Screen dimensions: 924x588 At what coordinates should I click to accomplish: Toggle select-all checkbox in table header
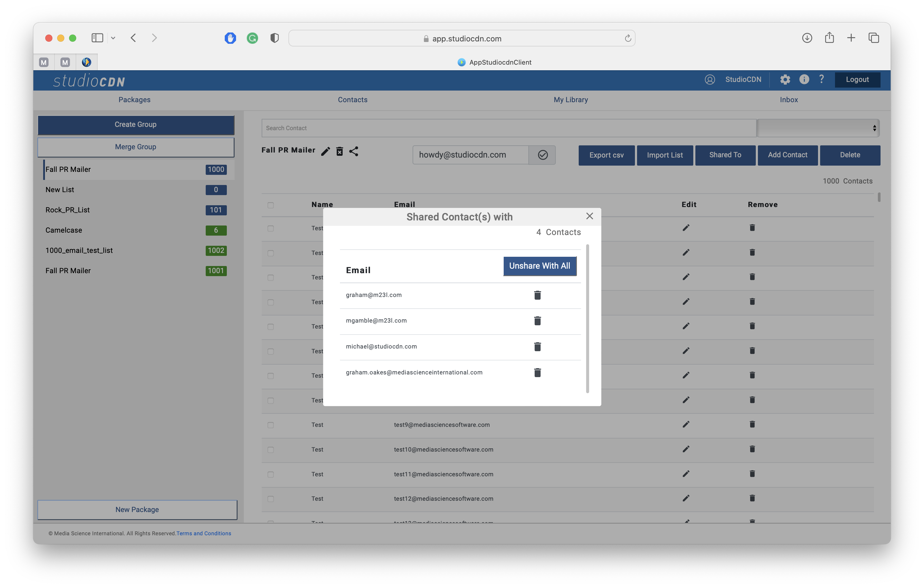(271, 205)
